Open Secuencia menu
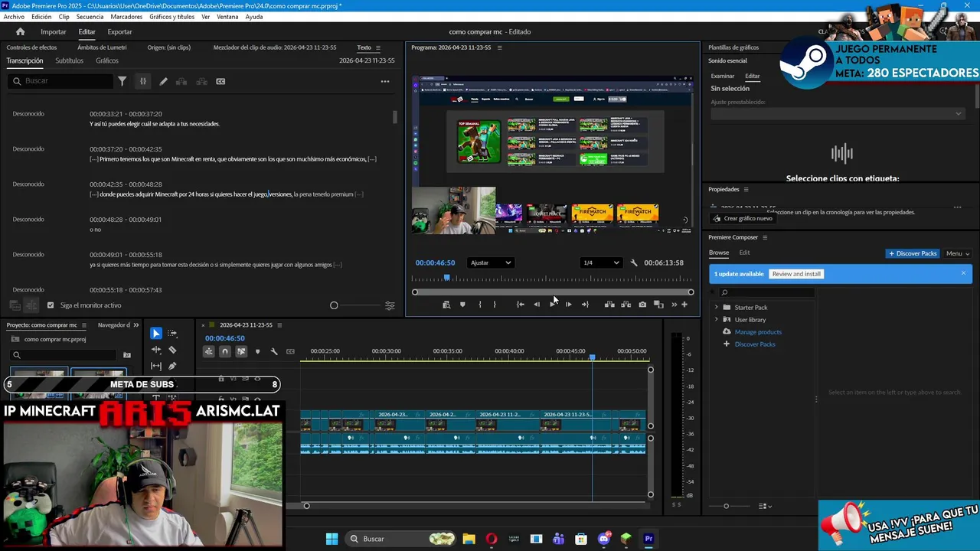980x551 pixels. pyautogui.click(x=90, y=17)
